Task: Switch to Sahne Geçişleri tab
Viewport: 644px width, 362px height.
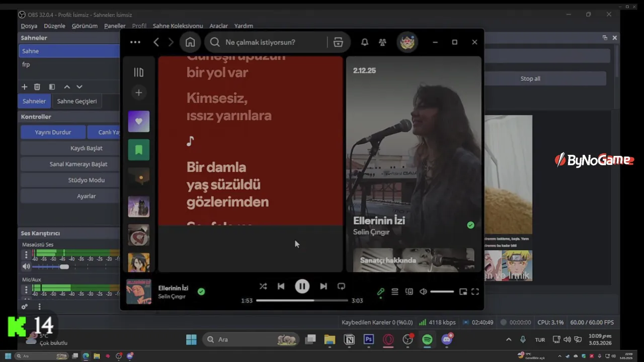Action: [x=76, y=101]
